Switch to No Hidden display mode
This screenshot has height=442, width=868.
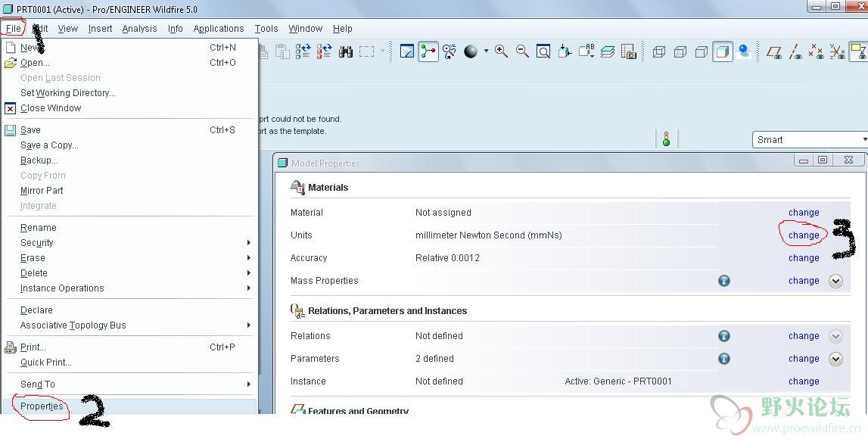coord(701,51)
